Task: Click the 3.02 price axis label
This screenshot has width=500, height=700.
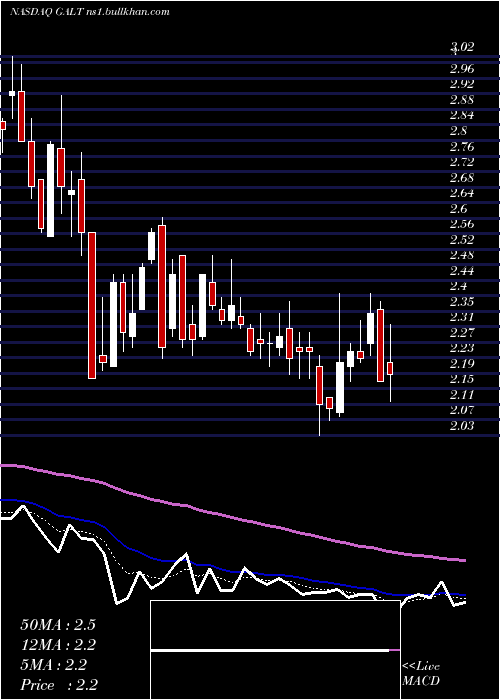Action: 462,46
